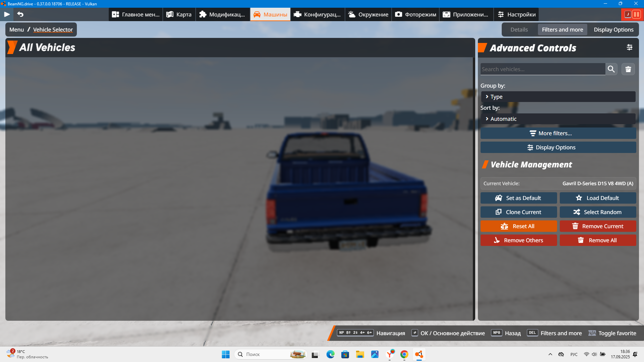Viewport: 644px width, 362px height.
Task: Click the Remove All button
Action: click(598, 240)
